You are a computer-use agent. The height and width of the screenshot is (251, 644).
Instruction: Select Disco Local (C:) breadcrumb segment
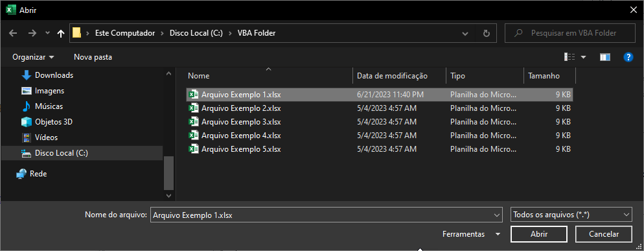click(x=196, y=33)
